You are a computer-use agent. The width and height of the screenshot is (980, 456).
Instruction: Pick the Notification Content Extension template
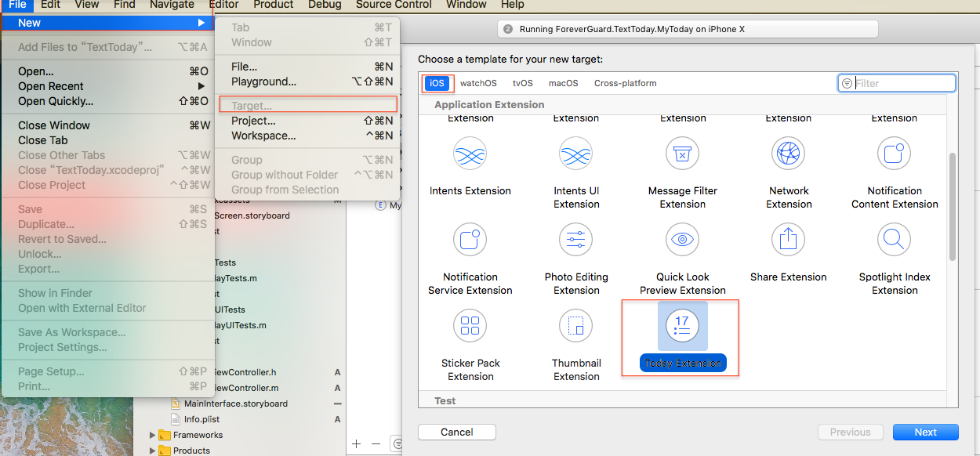895,172
